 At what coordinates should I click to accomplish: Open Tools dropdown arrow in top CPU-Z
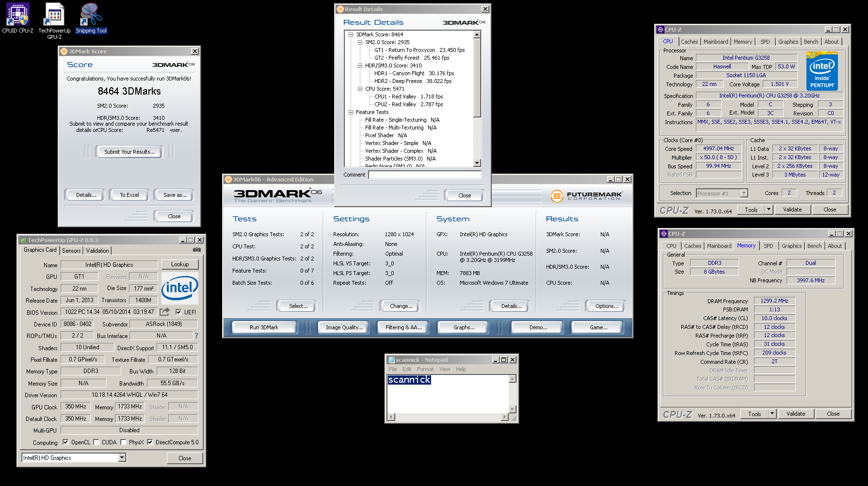coord(769,210)
